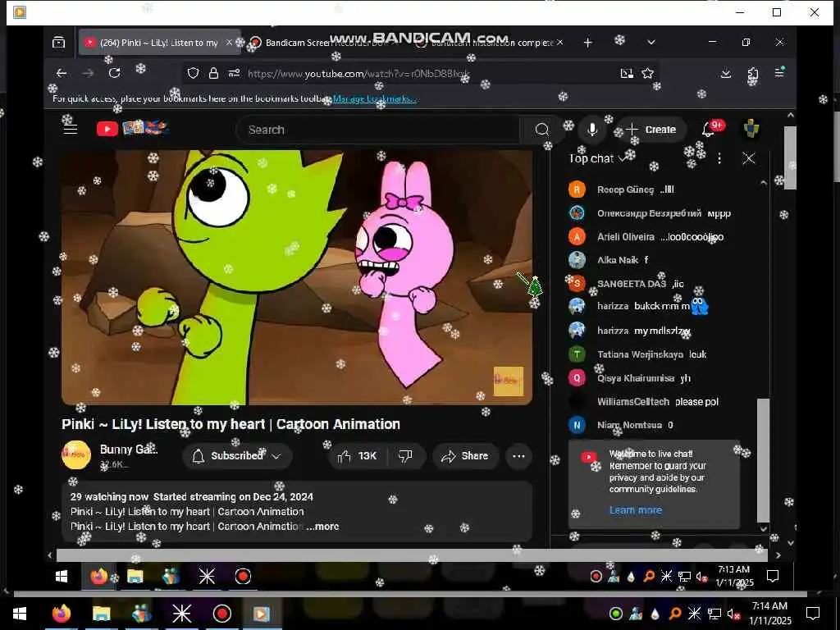Open the site permissions icon beside the padlock

234,73
